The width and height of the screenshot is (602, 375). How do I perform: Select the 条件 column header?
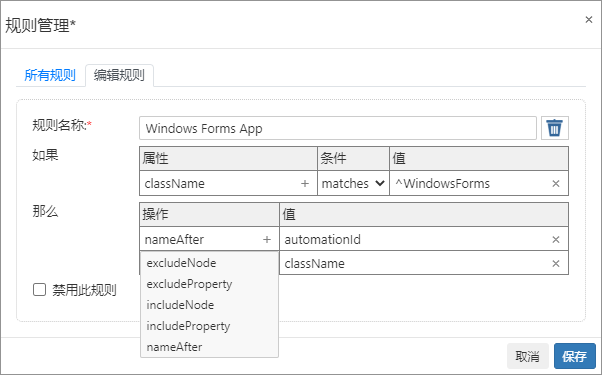coord(353,158)
